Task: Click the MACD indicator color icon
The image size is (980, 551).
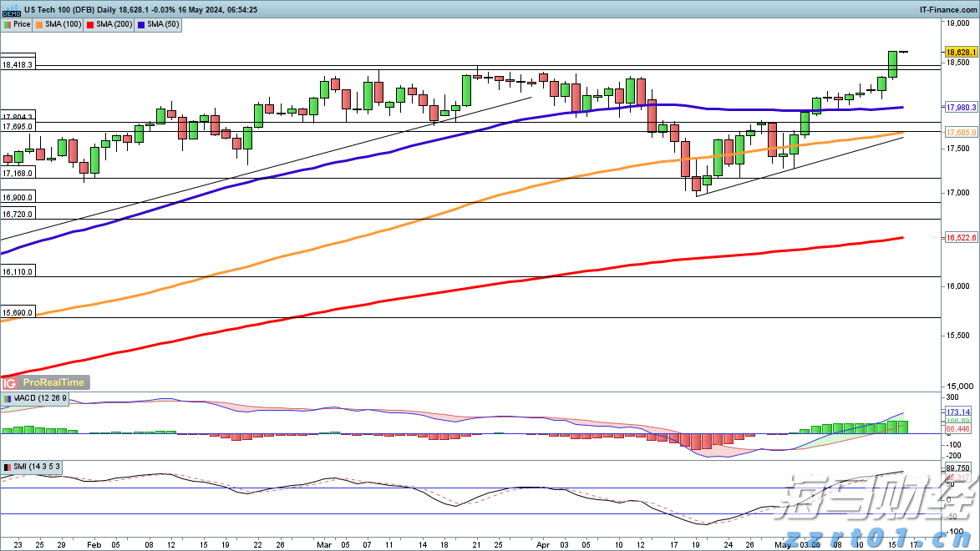Action: (7, 398)
